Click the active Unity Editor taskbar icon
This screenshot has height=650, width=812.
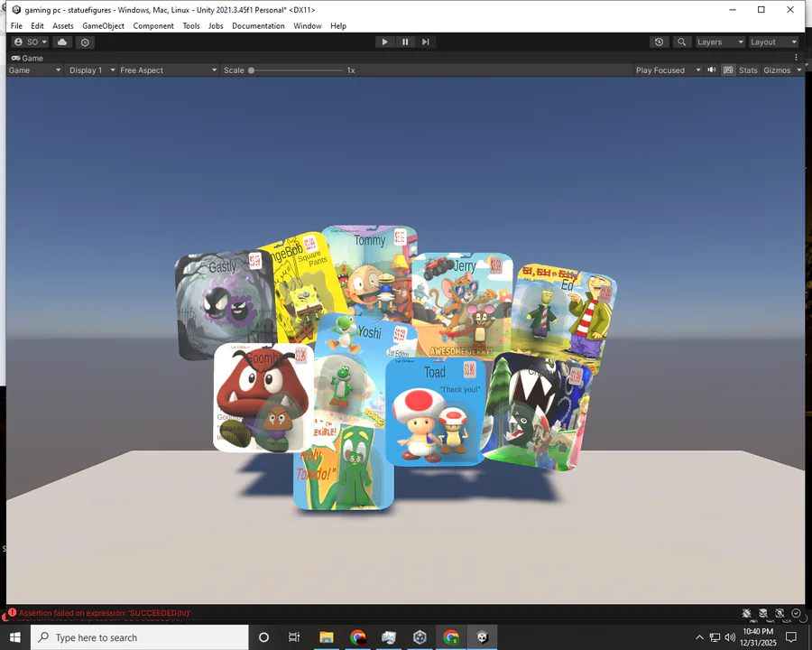[482, 637]
